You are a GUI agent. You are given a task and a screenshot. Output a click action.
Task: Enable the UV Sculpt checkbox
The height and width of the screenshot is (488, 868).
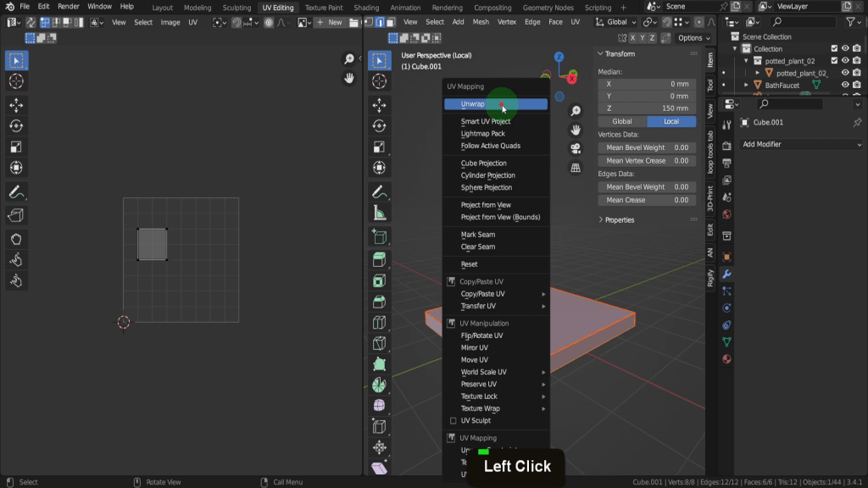pyautogui.click(x=453, y=420)
